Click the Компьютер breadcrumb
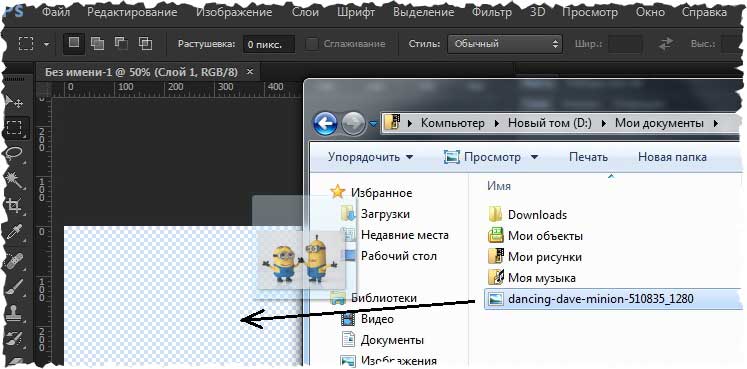 coord(453,124)
